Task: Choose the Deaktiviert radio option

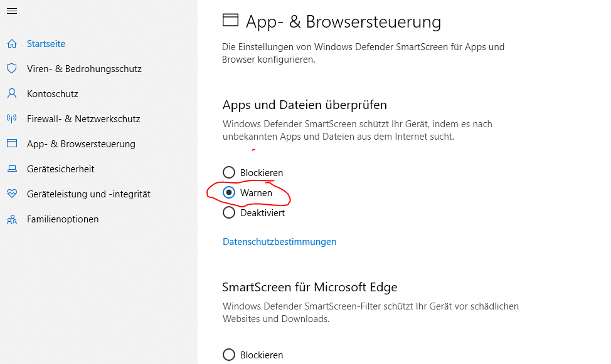Action: click(229, 213)
